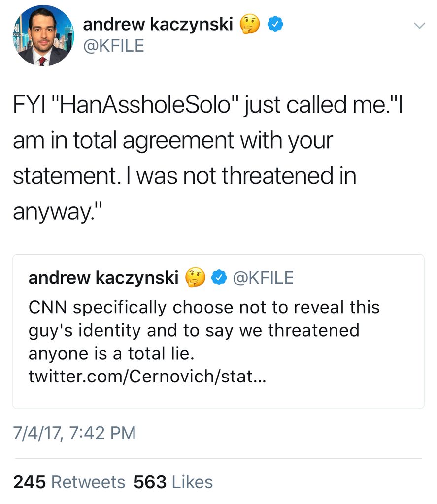View the 563 Likes list
437x504 pixels.
(x=173, y=482)
